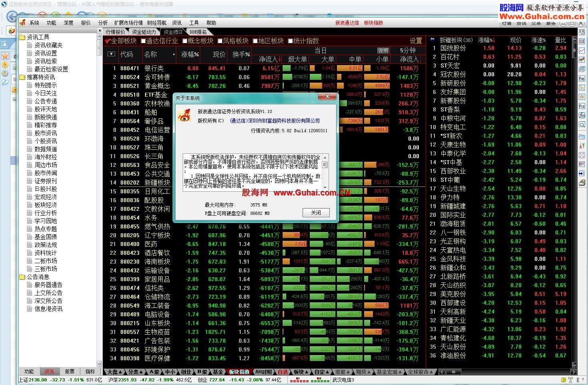Open 板块经济 in the news tree
The height and width of the screenshot is (385, 588).
(46, 205)
